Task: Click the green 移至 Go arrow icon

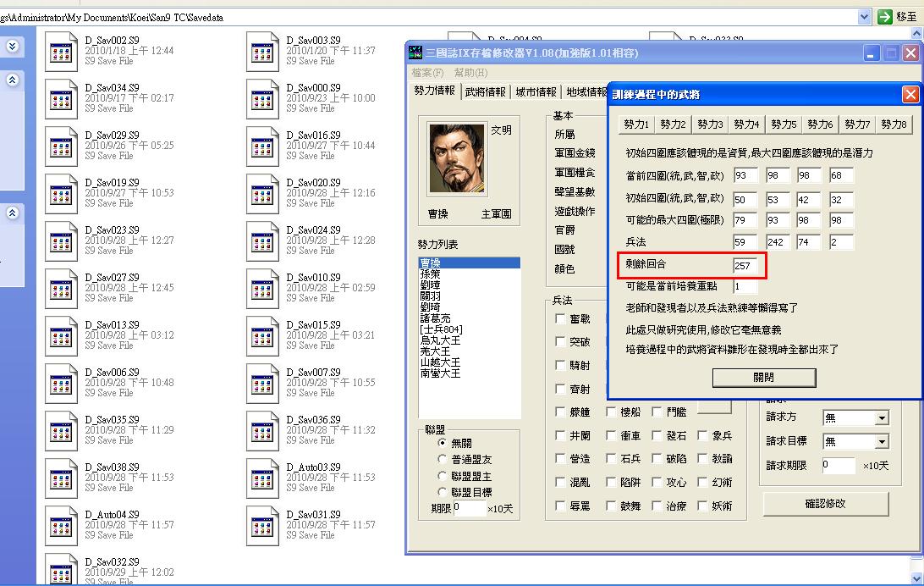Action: [x=885, y=17]
